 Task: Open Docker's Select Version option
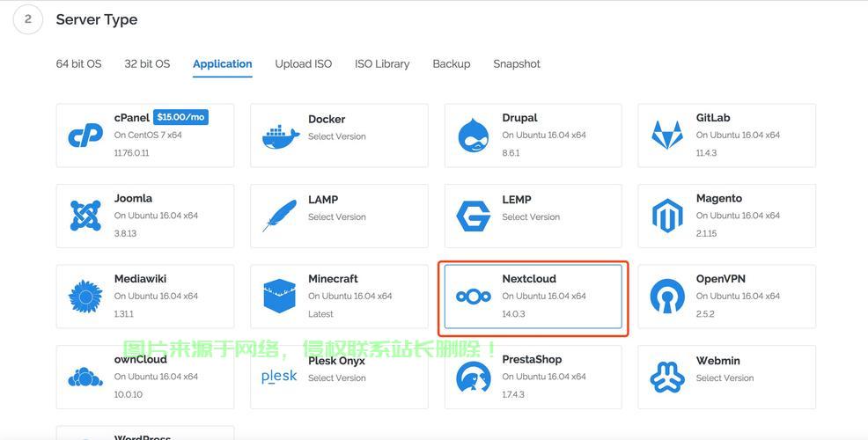(x=337, y=136)
